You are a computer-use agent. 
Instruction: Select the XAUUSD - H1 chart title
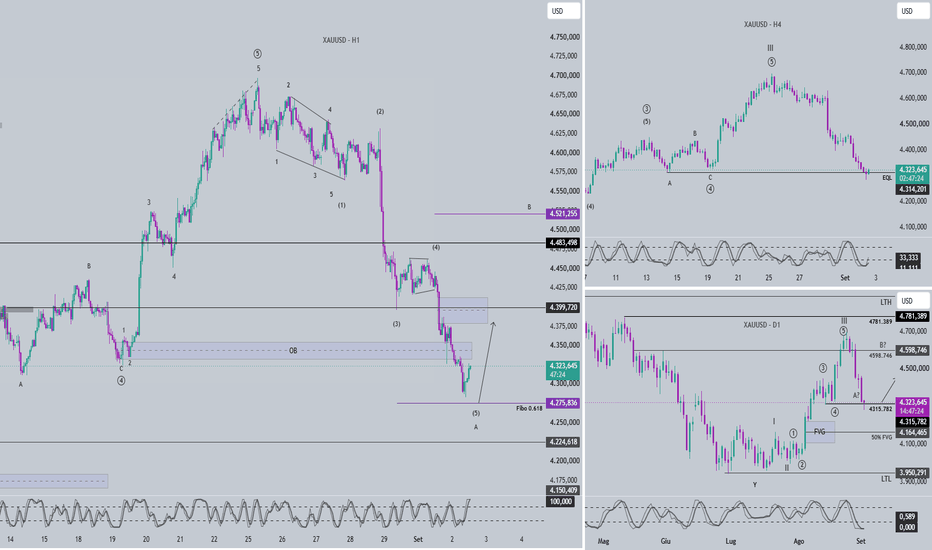click(341, 40)
